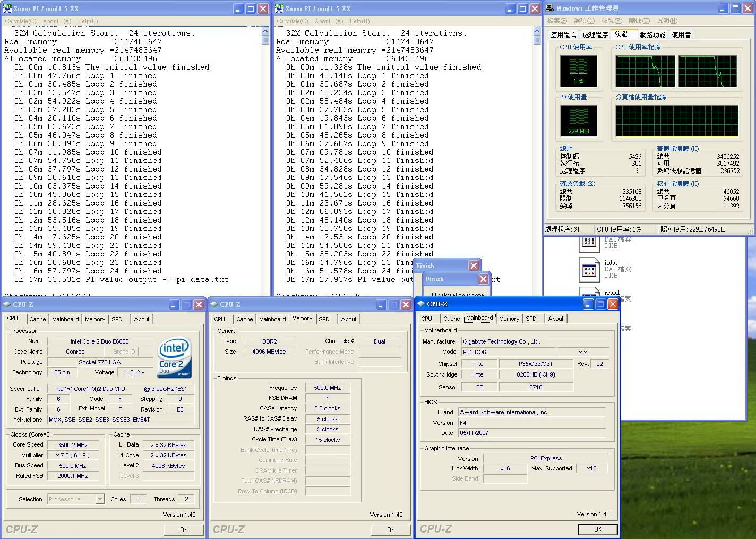Image resolution: width=756 pixels, height=539 pixels.
Task: Click the CAS# Latency value '5.0 clocks'
Action: 328,408
